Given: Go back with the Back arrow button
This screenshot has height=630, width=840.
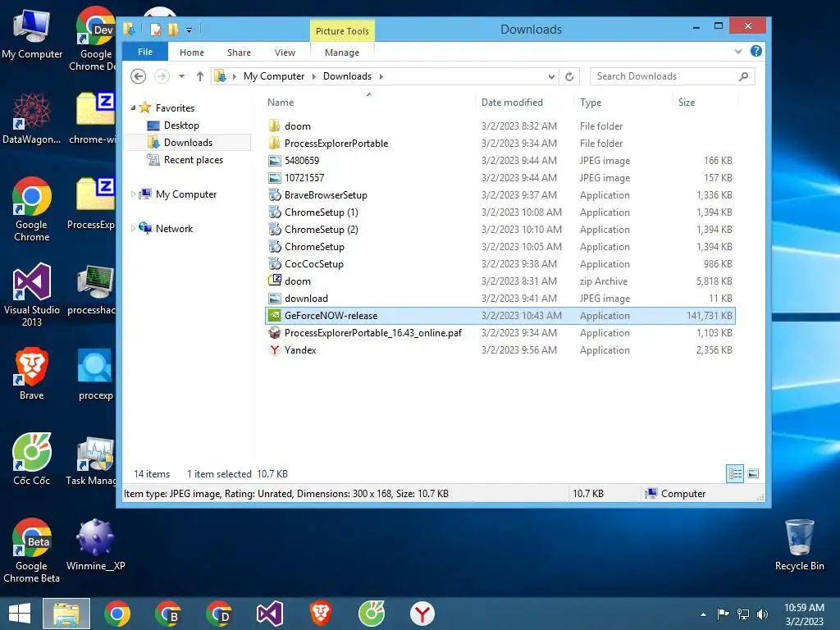Looking at the screenshot, I should click(138, 76).
